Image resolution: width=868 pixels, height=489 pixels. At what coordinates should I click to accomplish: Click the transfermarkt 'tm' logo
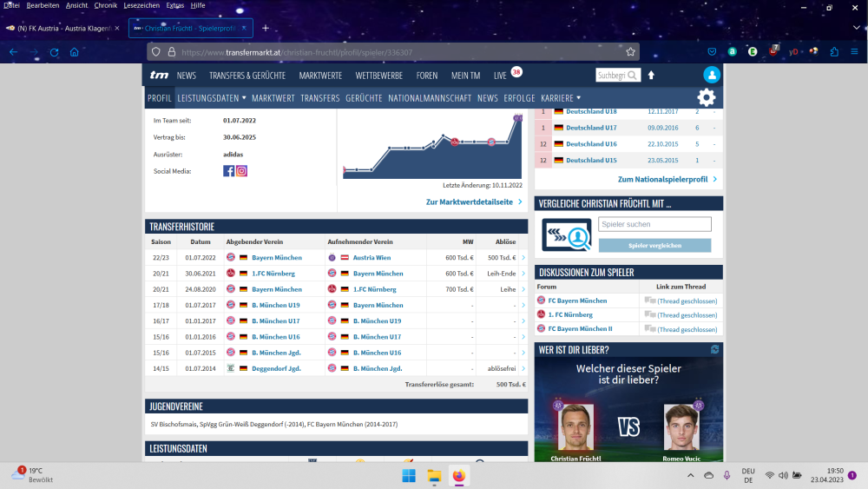[x=159, y=76]
